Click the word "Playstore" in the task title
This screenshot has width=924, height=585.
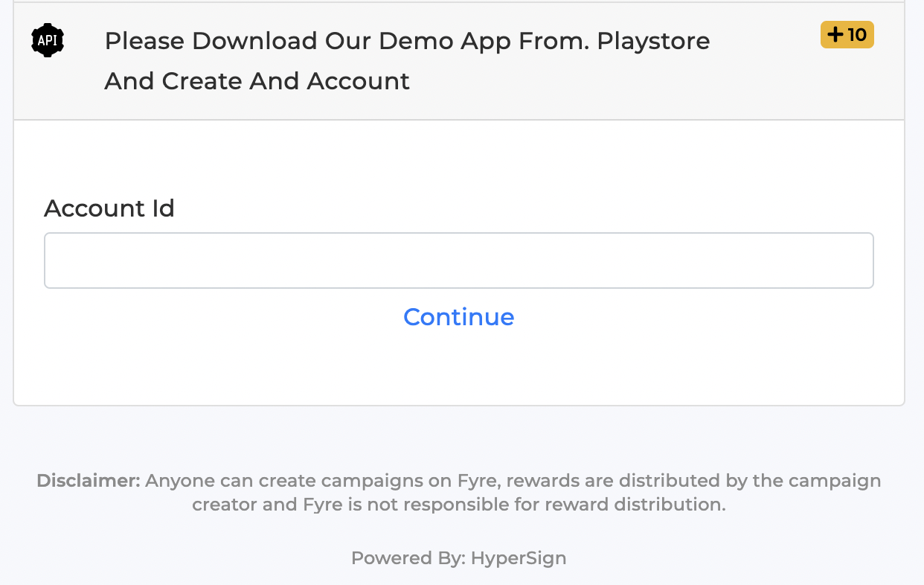click(x=653, y=41)
